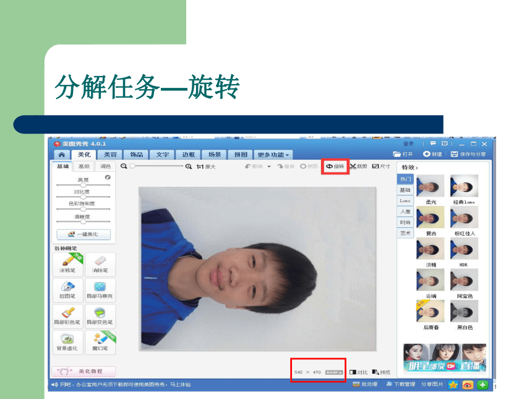Expand the 更多功能 dropdown menu

coord(273,155)
